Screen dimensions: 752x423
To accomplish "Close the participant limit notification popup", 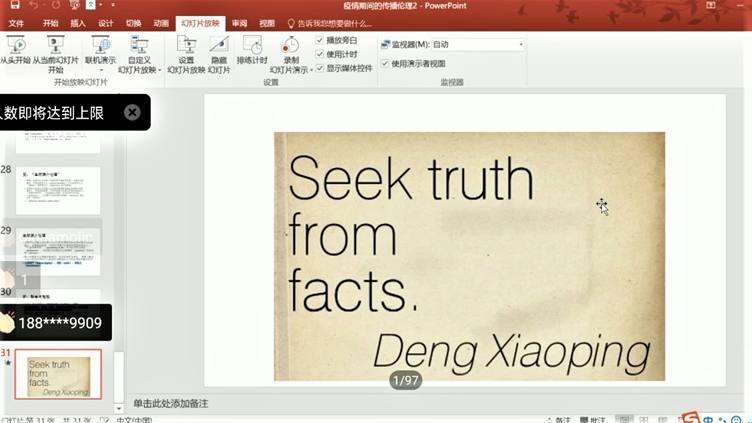I will pos(132,113).
